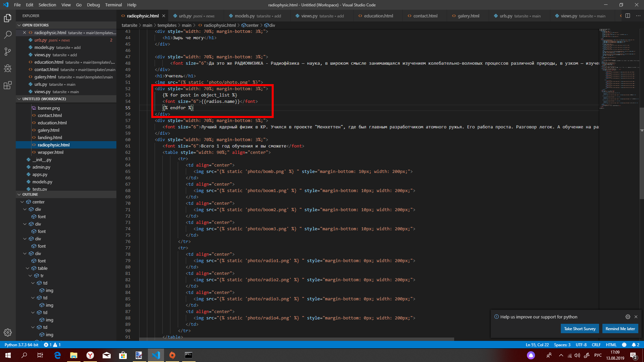This screenshot has height=362, width=644.
Task: Open editor More Actions ellipsis
Action: pyautogui.click(x=638, y=16)
